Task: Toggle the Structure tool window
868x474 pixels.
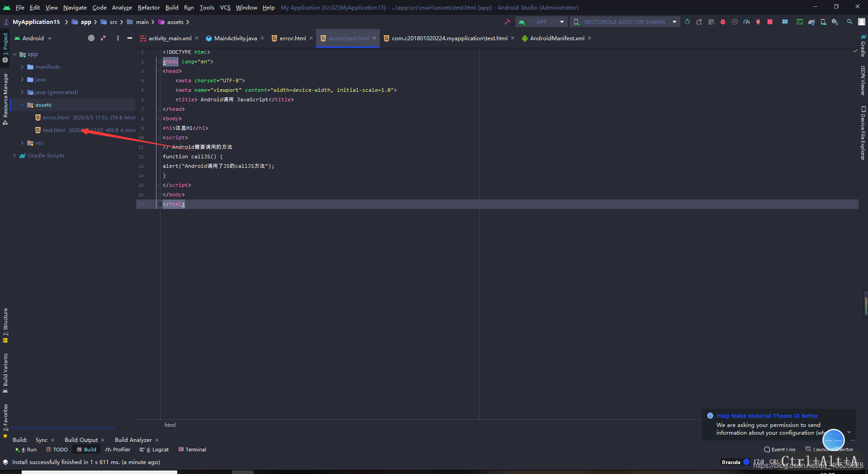Action: (5, 325)
